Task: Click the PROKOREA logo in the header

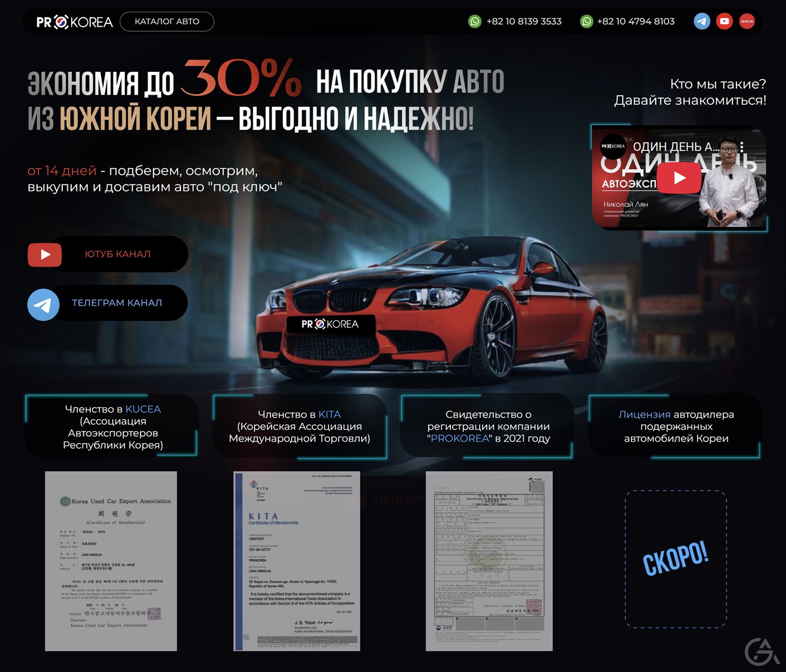Action: tap(75, 22)
